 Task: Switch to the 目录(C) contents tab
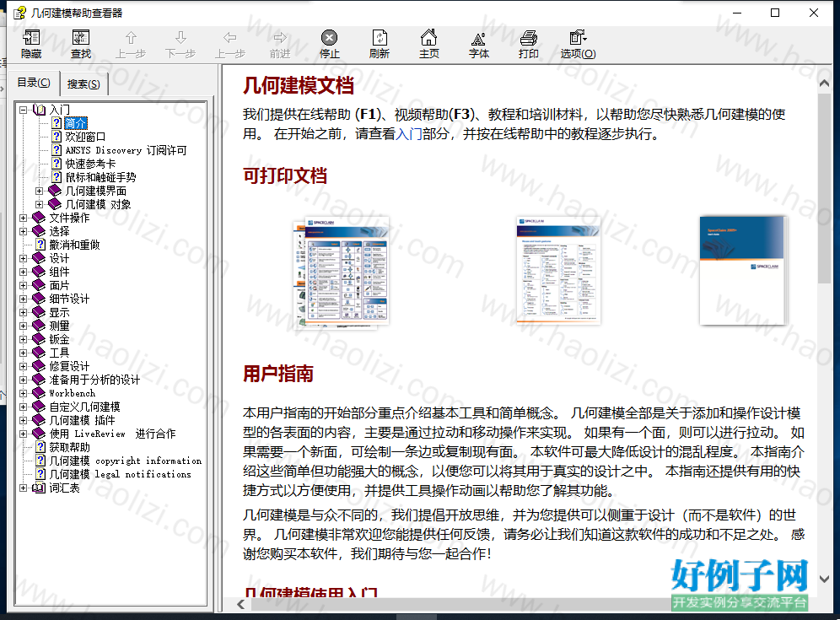pyautogui.click(x=34, y=83)
